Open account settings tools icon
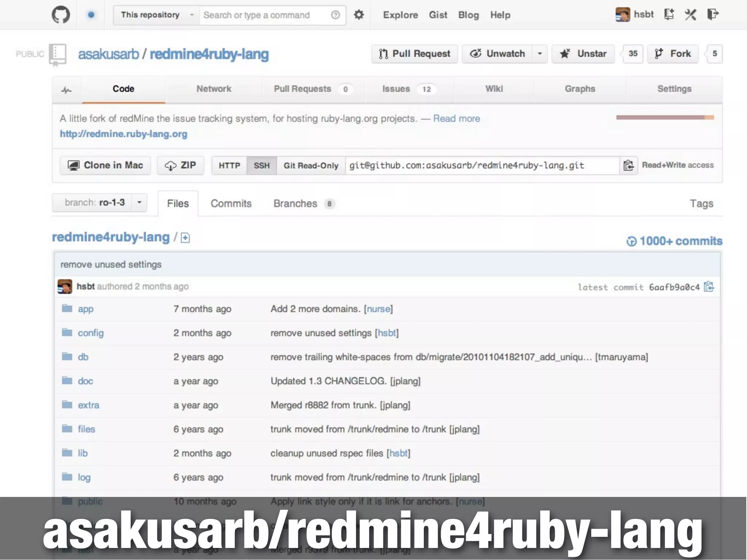Viewport: 747px width, 560px height. [690, 15]
